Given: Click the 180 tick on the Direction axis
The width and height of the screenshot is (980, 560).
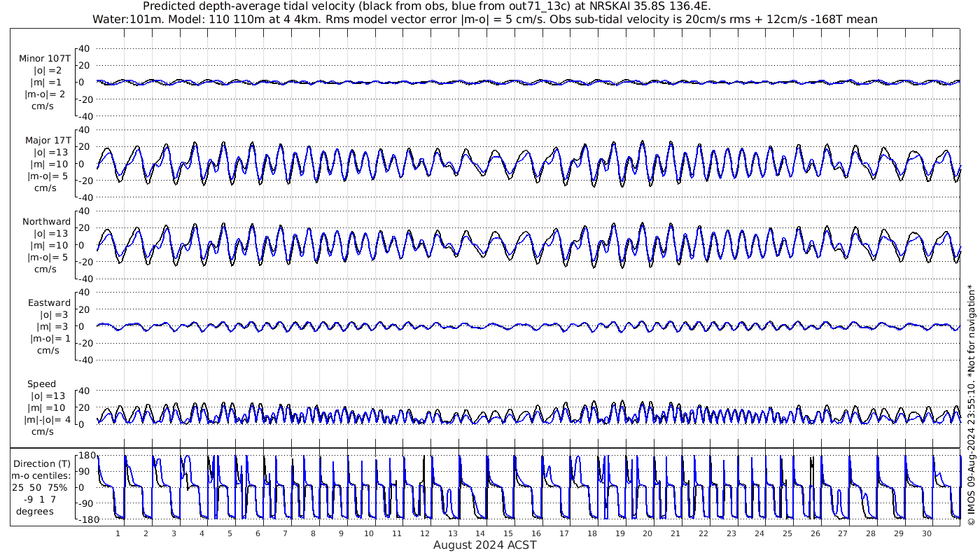Looking at the screenshot, I should pos(85,455).
